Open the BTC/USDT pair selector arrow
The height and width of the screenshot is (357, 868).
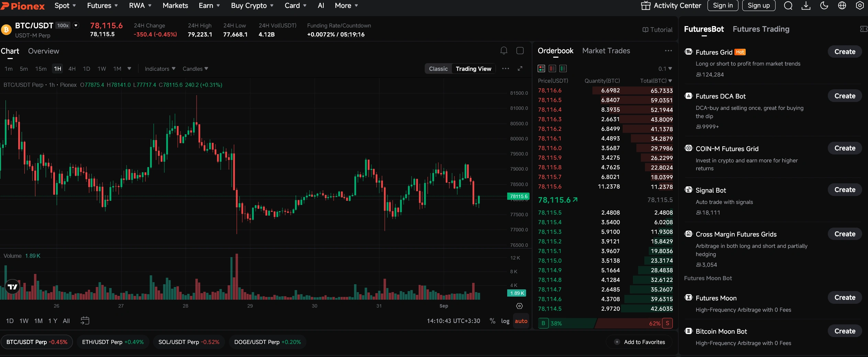76,25
